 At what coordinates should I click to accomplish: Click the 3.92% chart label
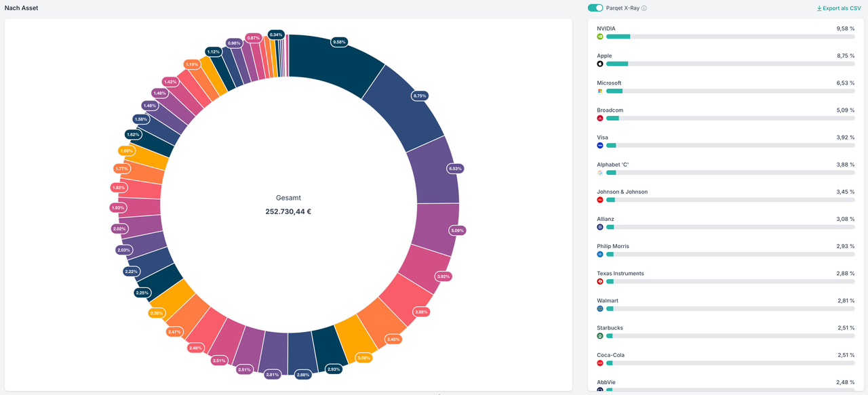[443, 276]
